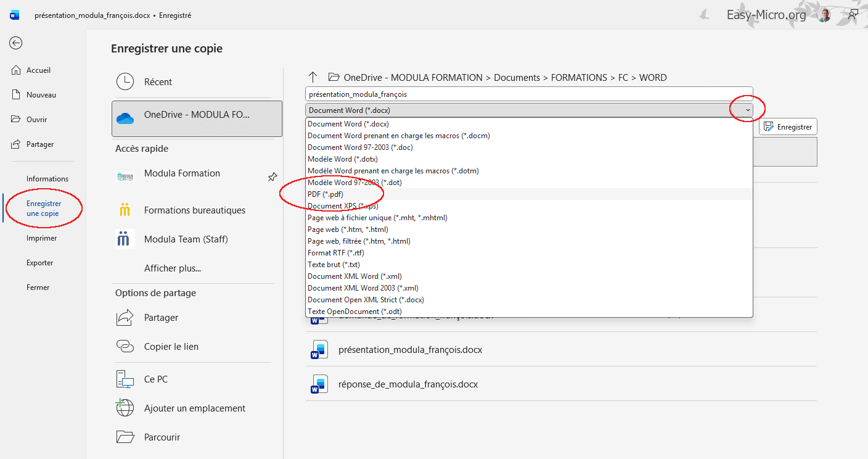Open the Imprimer menu item
This screenshot has height=459, width=868.
click(x=41, y=238)
